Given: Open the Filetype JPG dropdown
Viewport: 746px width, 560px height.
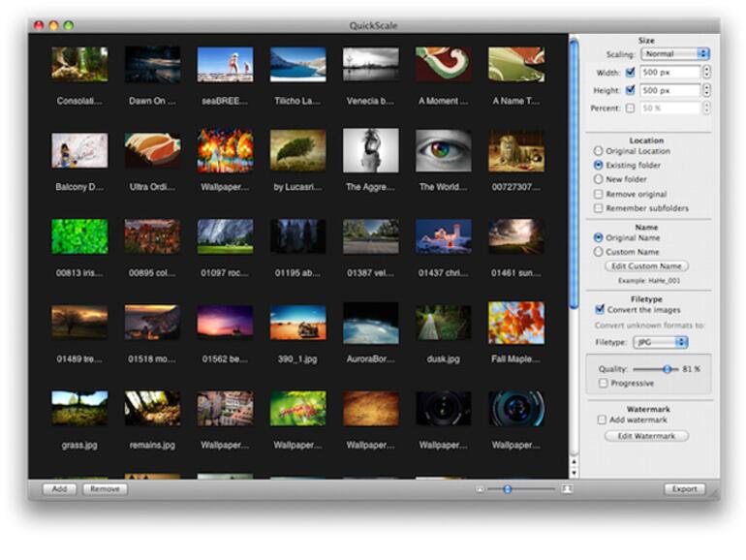Looking at the screenshot, I should [660, 342].
